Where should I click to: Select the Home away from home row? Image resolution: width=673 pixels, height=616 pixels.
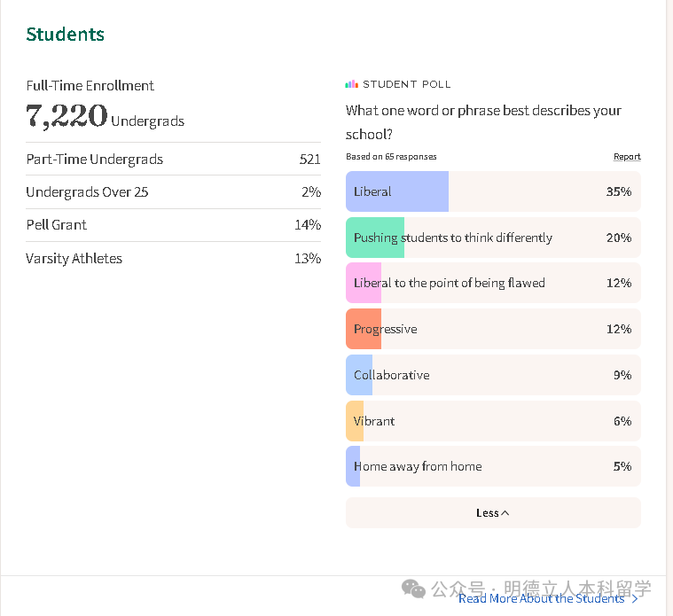click(493, 466)
